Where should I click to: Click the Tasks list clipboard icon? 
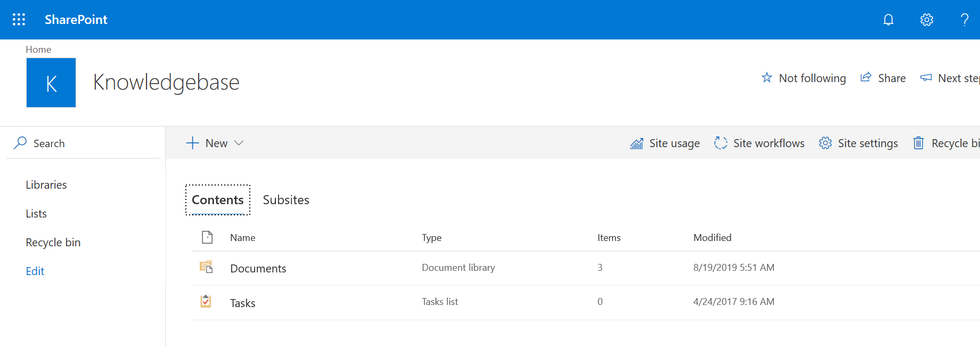coord(206,301)
